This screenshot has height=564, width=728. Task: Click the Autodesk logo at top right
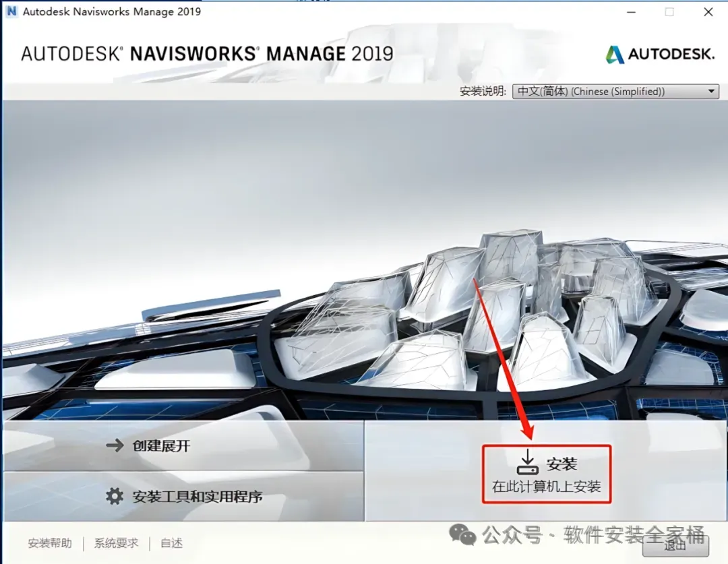[660, 55]
